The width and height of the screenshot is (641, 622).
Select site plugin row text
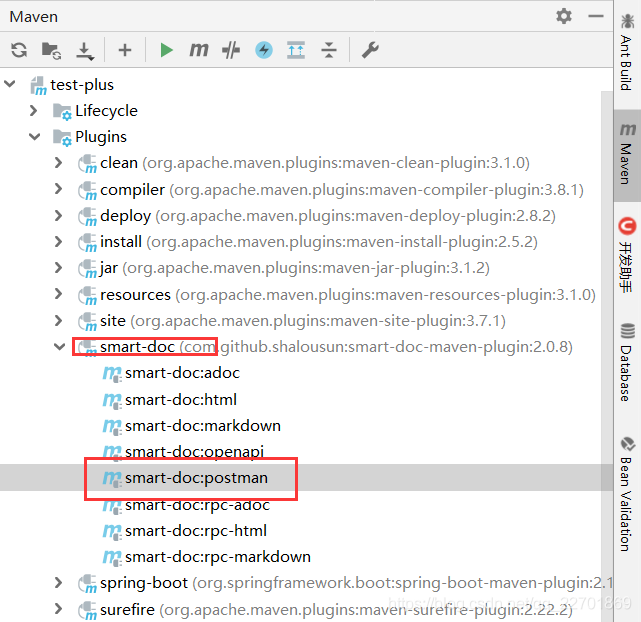tap(303, 321)
